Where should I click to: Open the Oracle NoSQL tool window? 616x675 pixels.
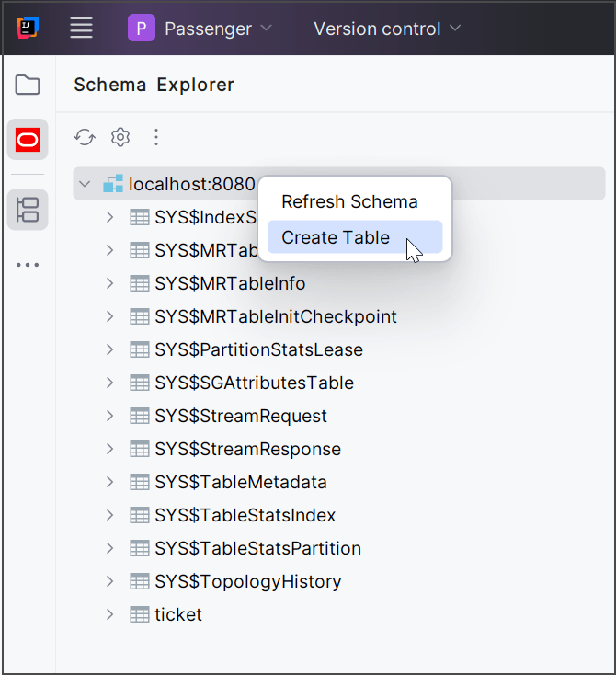click(28, 140)
